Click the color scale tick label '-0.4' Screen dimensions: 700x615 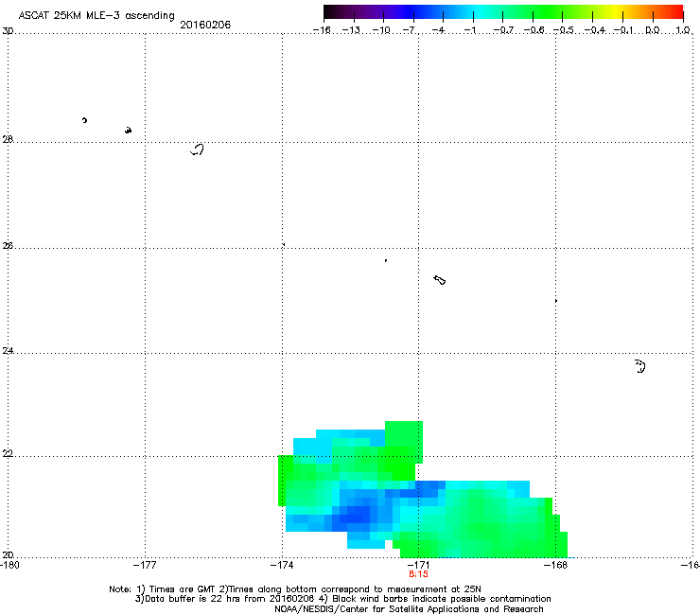pos(595,30)
